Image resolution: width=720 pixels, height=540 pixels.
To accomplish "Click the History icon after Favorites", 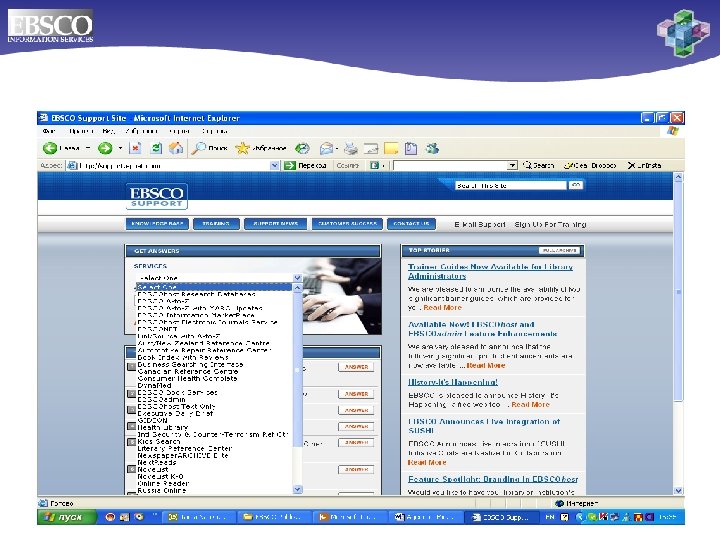I will point(302,148).
